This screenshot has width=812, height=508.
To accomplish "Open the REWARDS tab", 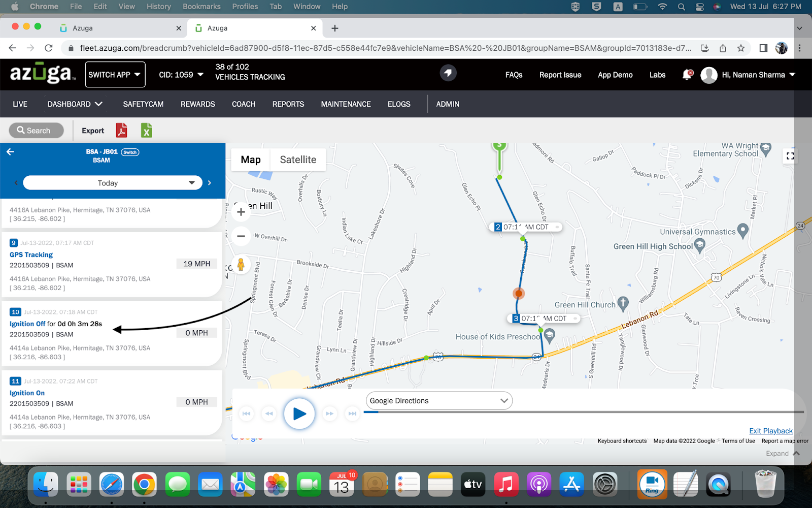I will (x=198, y=104).
